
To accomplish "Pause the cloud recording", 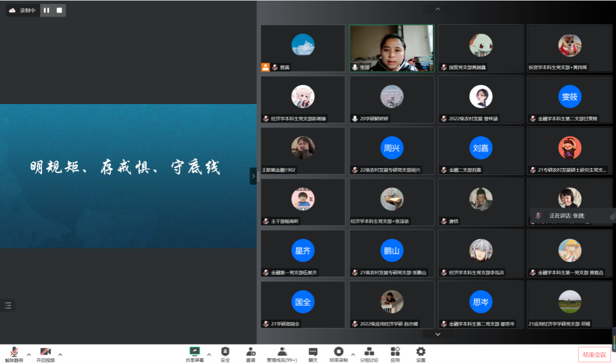I will coord(46,10).
